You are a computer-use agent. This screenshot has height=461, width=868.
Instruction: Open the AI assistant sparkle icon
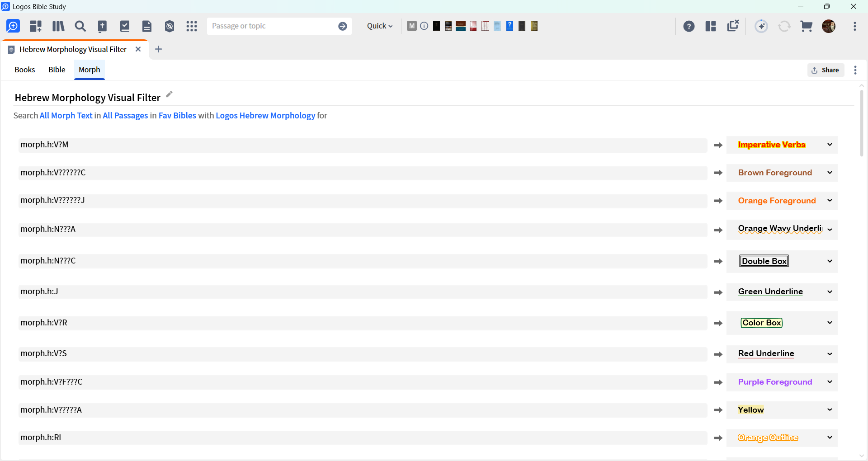tap(762, 26)
